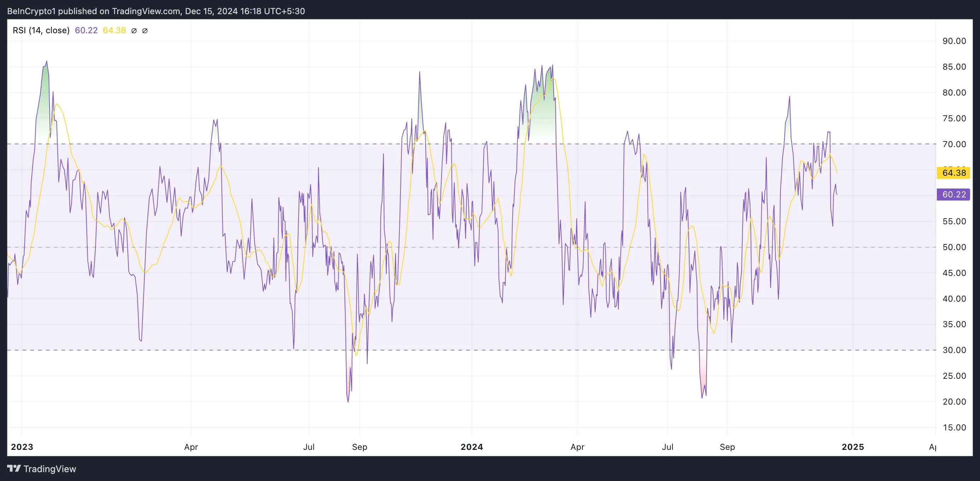Image resolution: width=980 pixels, height=481 pixels.
Task: Select the purple 60.22 value in legend
Action: (x=86, y=30)
